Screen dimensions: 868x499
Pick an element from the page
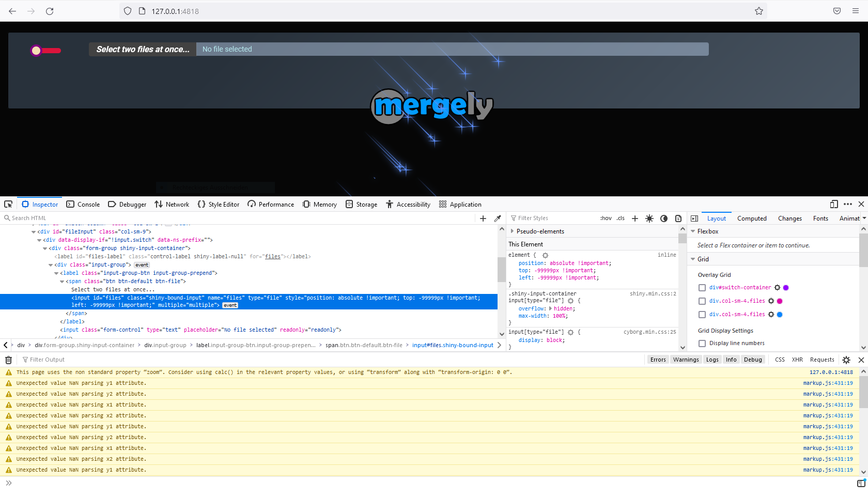[8, 204]
